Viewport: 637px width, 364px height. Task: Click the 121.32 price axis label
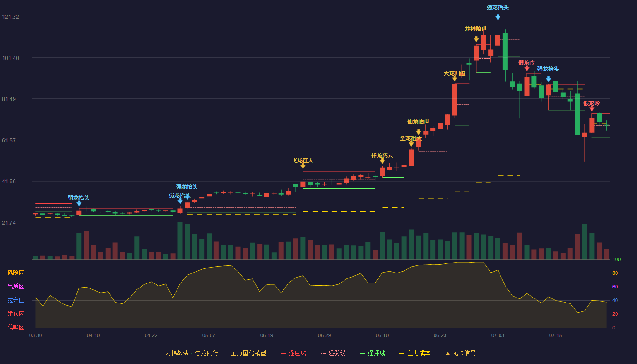tap(10, 17)
